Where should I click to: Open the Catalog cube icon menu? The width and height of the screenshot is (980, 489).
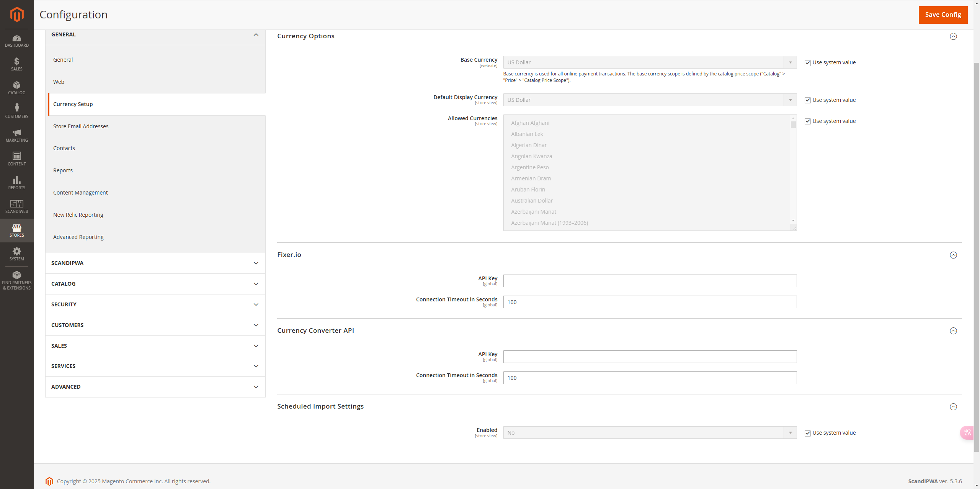point(16,88)
